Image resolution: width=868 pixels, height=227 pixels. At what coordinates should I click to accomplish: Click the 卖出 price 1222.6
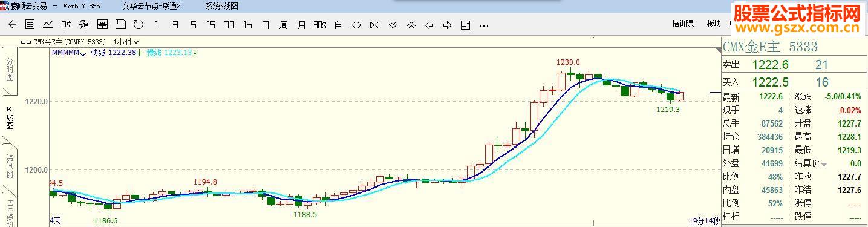(770, 65)
